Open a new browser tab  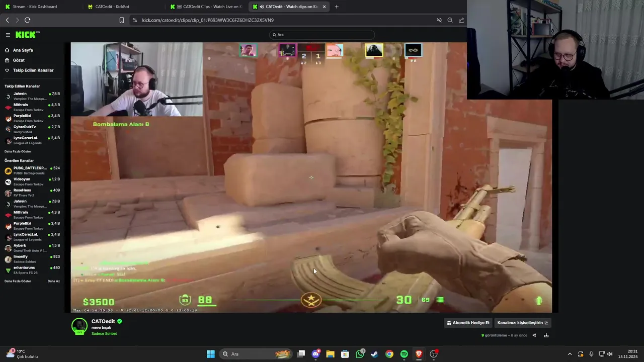337,7
